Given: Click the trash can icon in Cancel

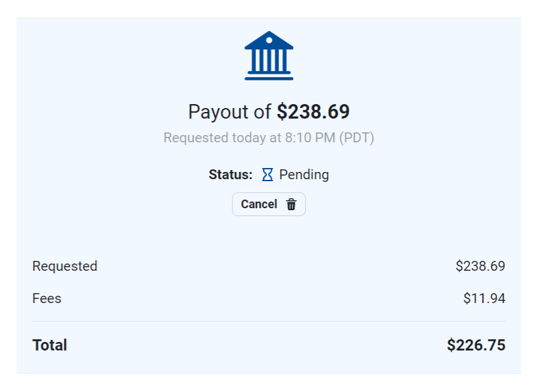Looking at the screenshot, I should [x=291, y=204].
